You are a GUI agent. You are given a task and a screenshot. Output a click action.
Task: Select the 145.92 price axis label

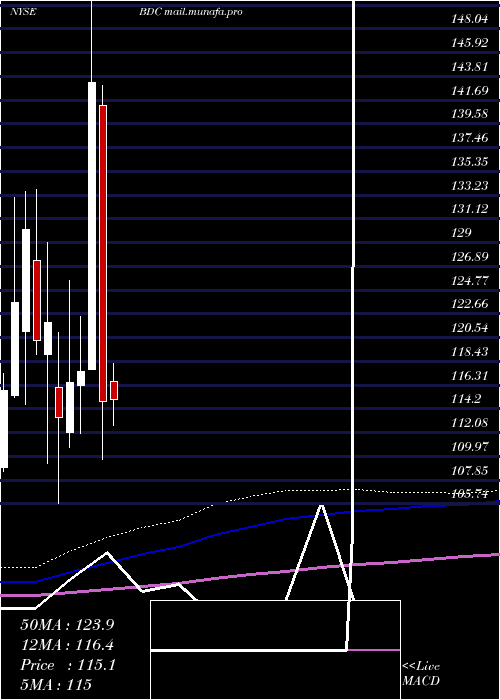coord(469,43)
